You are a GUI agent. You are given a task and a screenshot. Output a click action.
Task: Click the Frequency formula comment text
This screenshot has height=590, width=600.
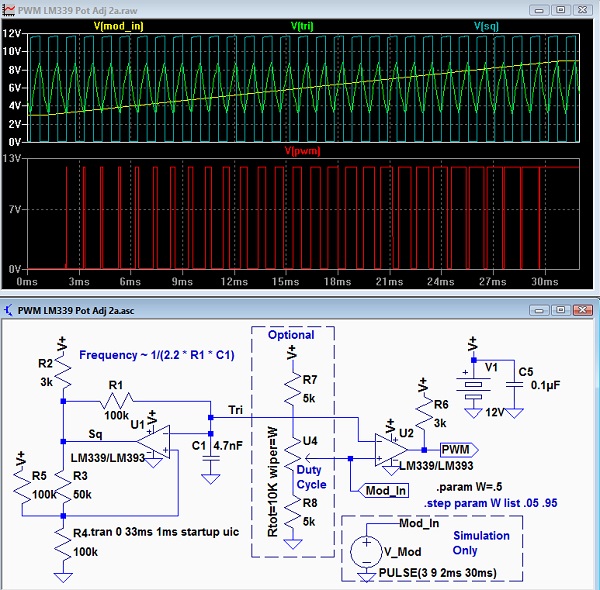click(157, 355)
